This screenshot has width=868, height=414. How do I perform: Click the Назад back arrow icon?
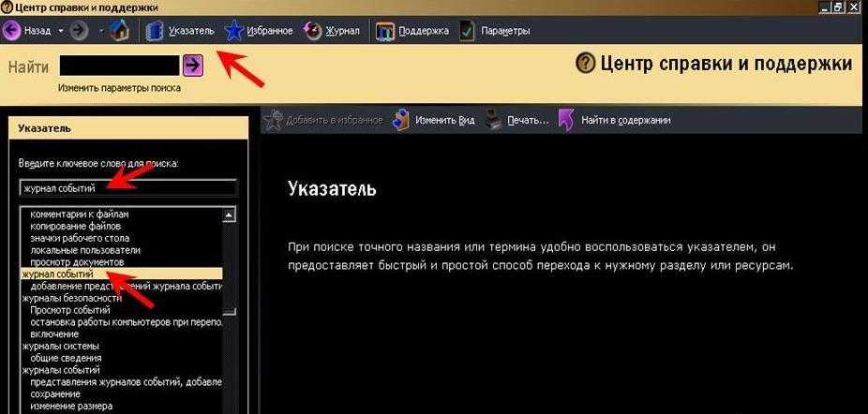pyautogui.click(x=11, y=30)
